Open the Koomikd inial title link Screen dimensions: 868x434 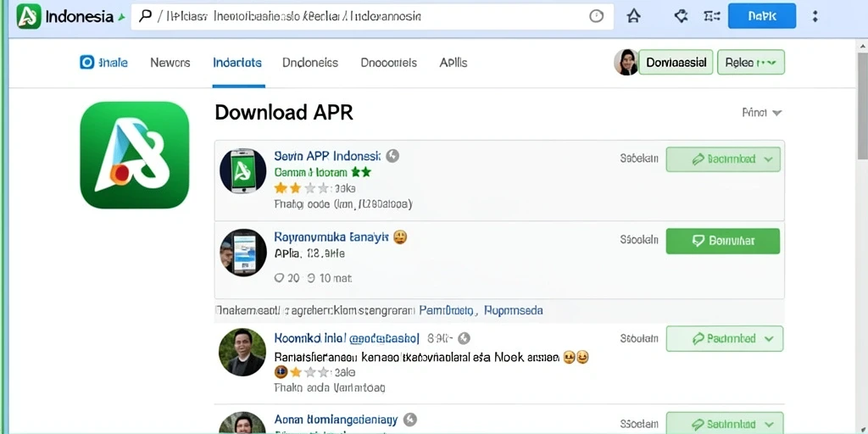(x=347, y=337)
